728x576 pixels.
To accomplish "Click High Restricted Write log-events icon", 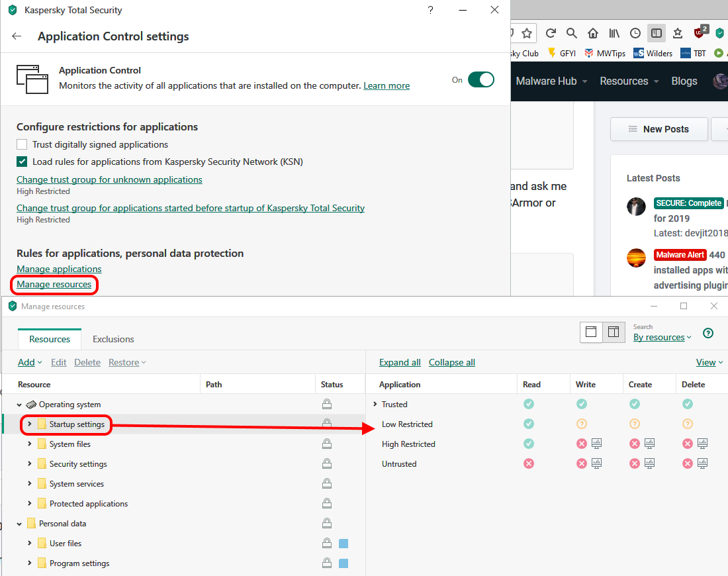I will (596, 444).
